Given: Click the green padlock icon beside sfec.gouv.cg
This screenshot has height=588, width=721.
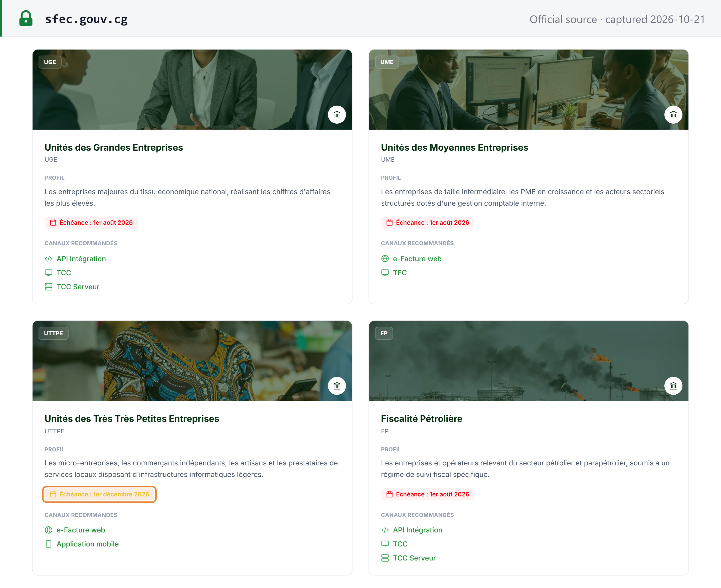Looking at the screenshot, I should pyautogui.click(x=26, y=18).
